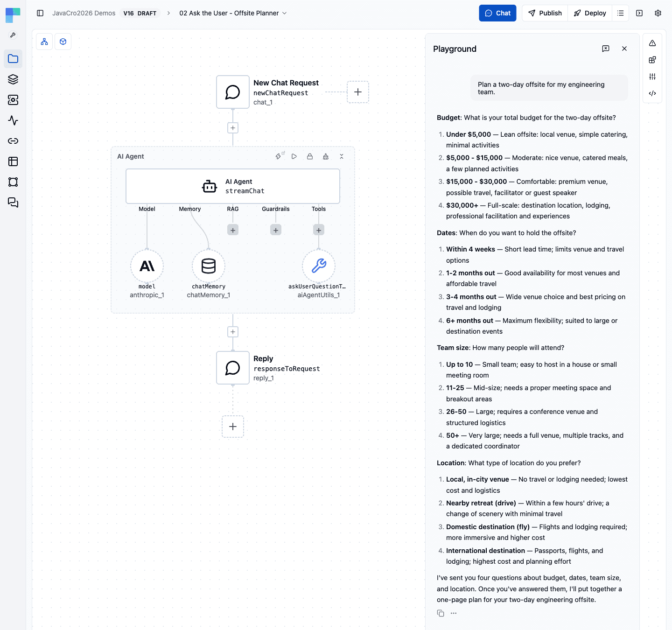Select the chatMemory database node
Image resolution: width=672 pixels, height=630 pixels.
pos(209,266)
